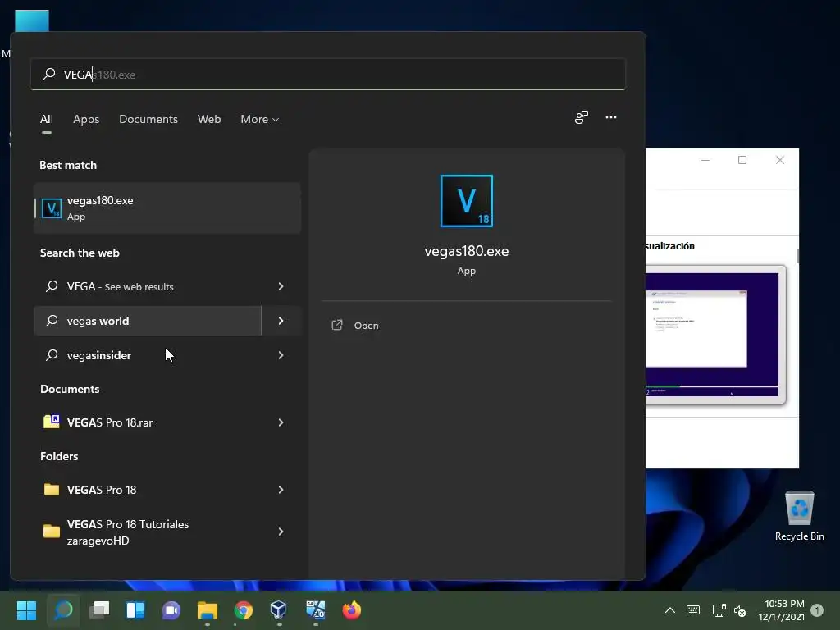Open the VEGAS Pro 18 folder result
The width and height of the screenshot is (840, 630).
click(148, 490)
